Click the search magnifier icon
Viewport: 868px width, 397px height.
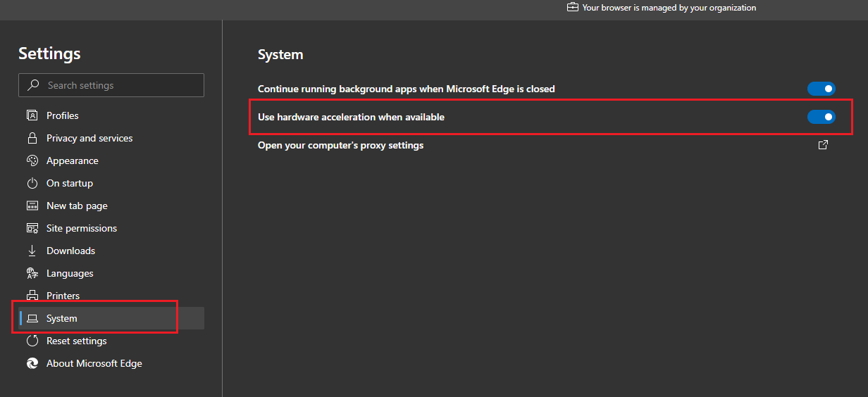[x=33, y=85]
